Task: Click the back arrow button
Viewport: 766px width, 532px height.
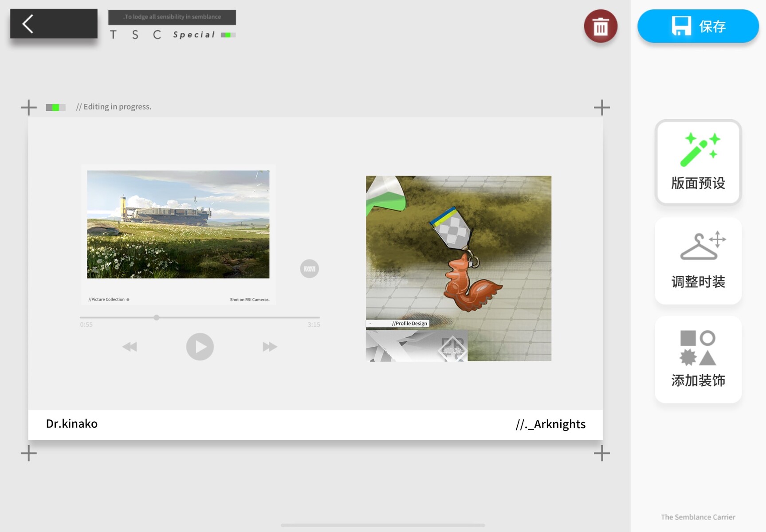Action: click(53, 24)
